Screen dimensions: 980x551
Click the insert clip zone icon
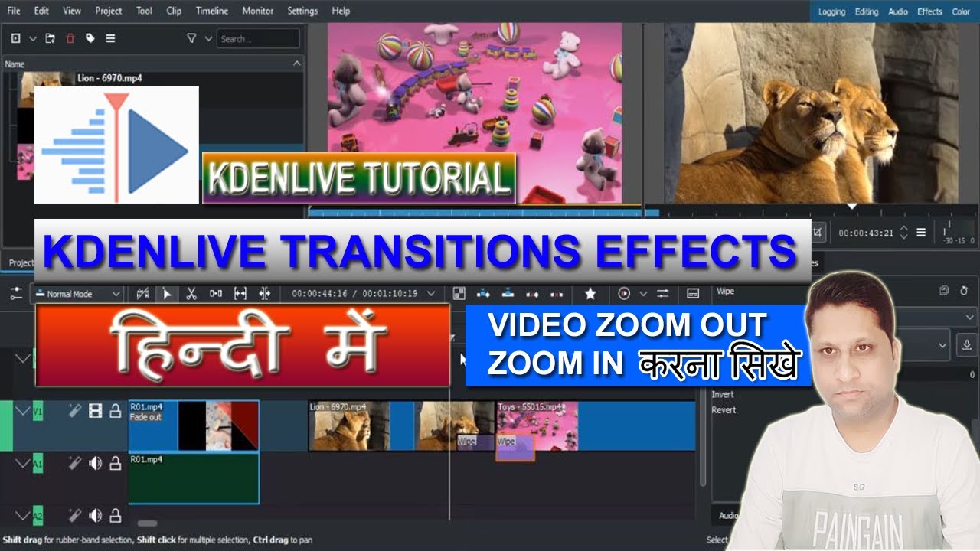483,293
